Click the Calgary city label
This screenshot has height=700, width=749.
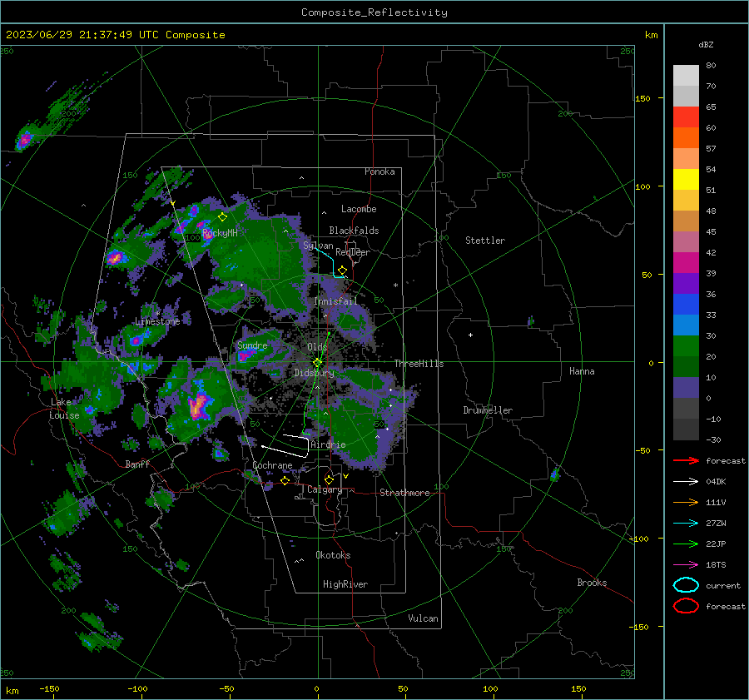tap(325, 489)
